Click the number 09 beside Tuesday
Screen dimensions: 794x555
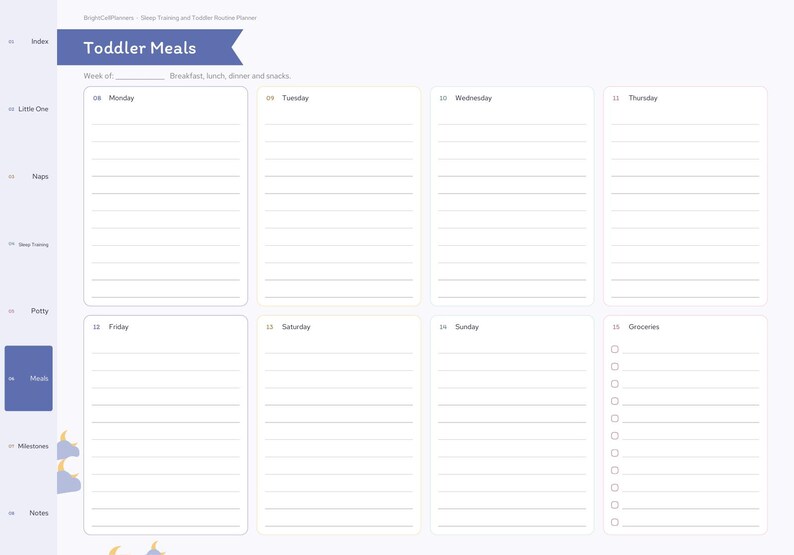(270, 98)
